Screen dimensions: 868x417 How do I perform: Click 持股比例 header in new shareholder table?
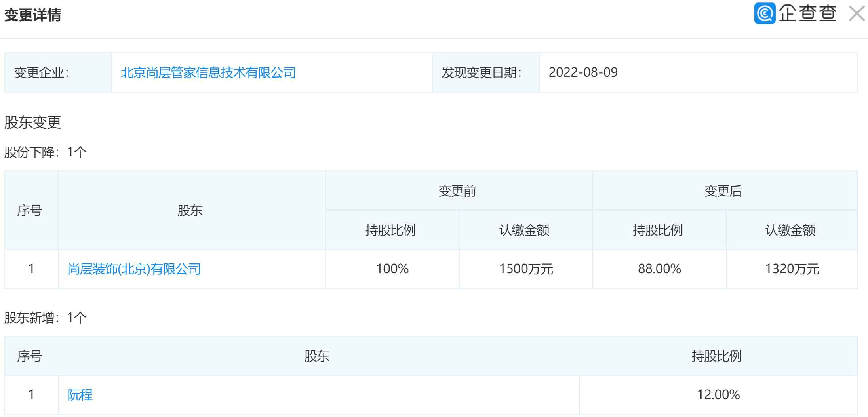tap(716, 356)
